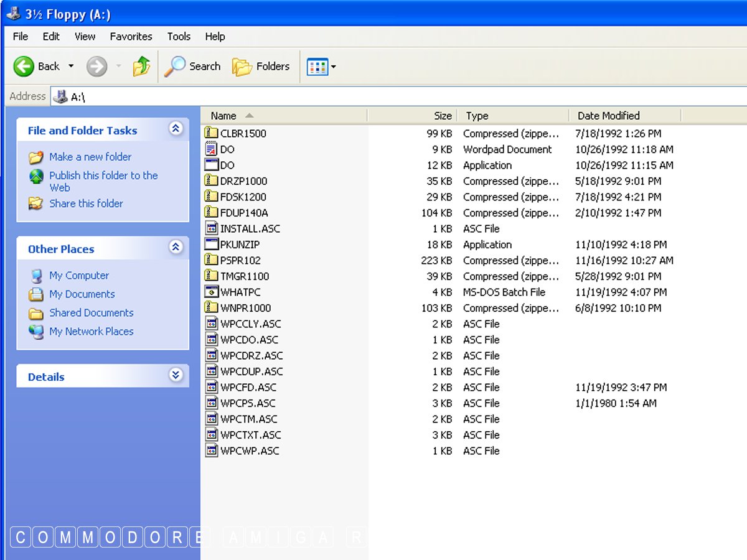This screenshot has width=747, height=560.
Task: Click the INSTALL.ASC file icon
Action: click(x=211, y=228)
